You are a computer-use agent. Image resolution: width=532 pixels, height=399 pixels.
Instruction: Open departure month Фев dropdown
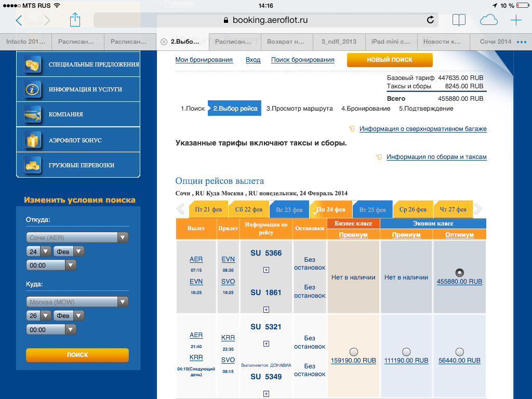click(x=69, y=252)
